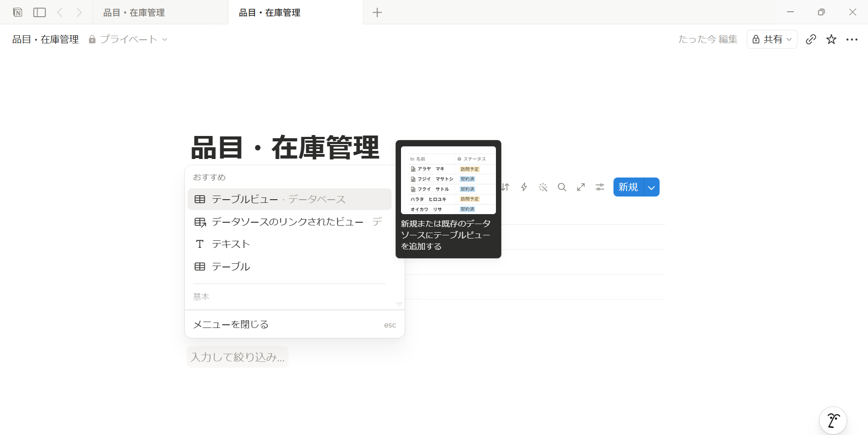Minimize the Notion window
The height and width of the screenshot is (435, 868).
click(790, 12)
